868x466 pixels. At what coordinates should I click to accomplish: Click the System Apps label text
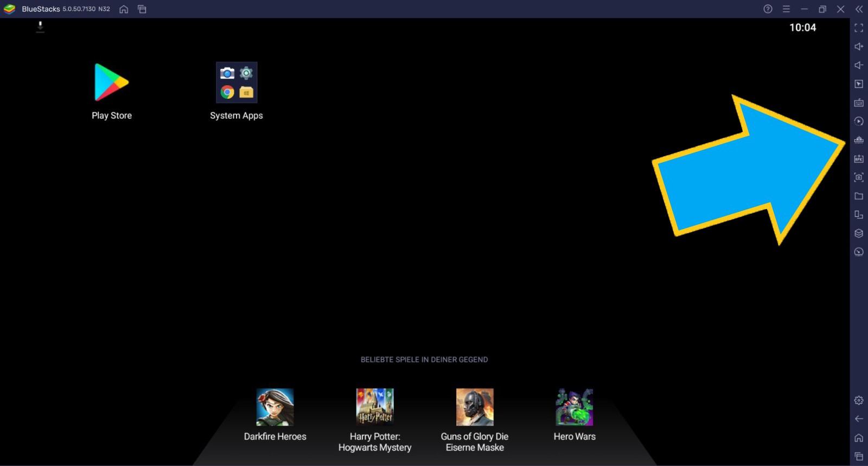point(237,116)
